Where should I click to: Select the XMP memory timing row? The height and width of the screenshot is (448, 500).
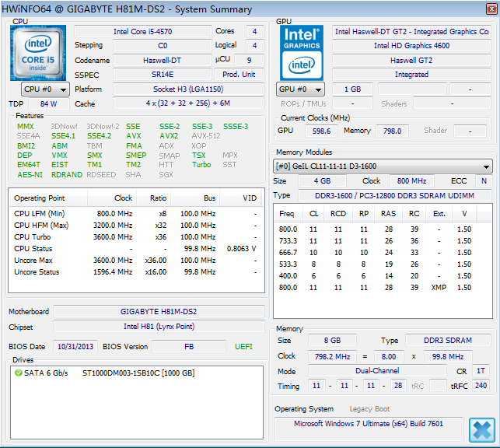point(383,288)
